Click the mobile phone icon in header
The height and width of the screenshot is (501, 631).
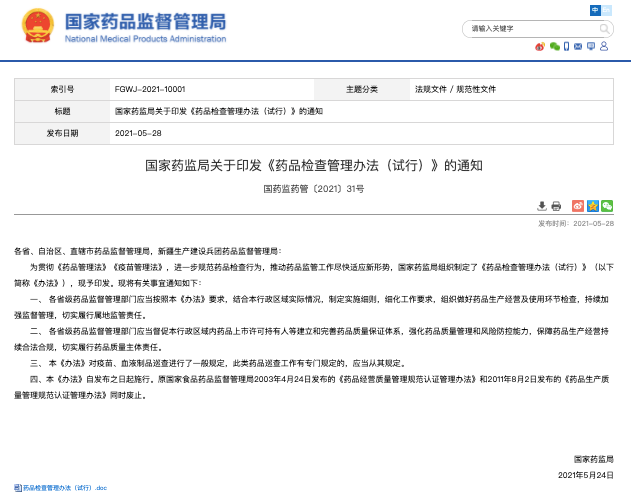pyautogui.click(x=565, y=46)
